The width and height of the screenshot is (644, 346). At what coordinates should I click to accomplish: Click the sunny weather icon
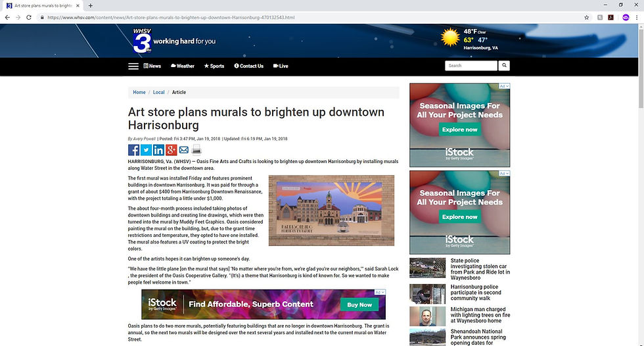tap(450, 37)
